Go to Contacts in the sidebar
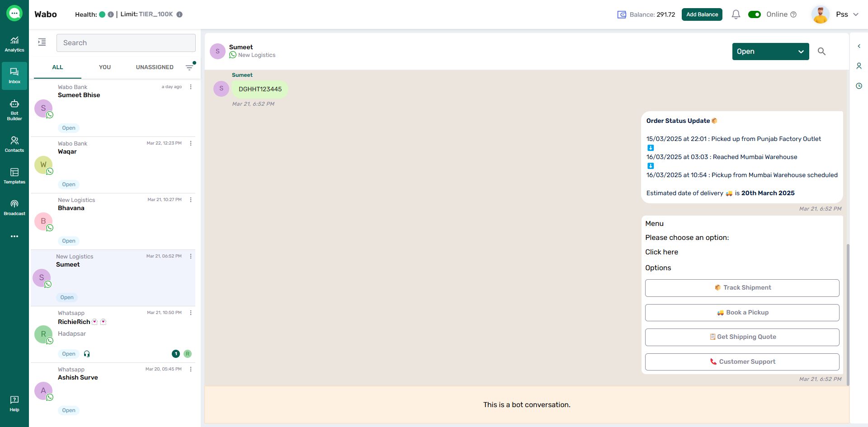This screenshot has width=868, height=427. (x=14, y=144)
